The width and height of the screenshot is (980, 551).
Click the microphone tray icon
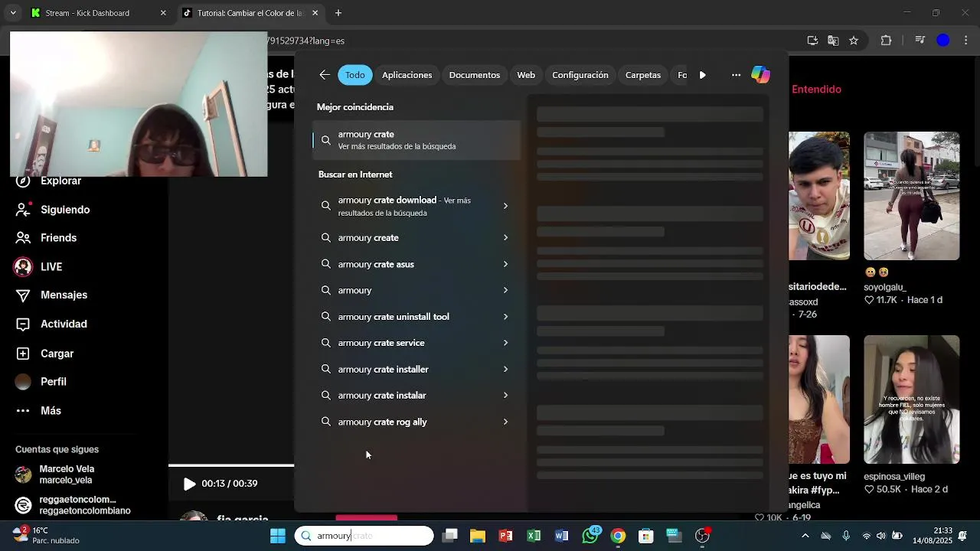tap(846, 536)
